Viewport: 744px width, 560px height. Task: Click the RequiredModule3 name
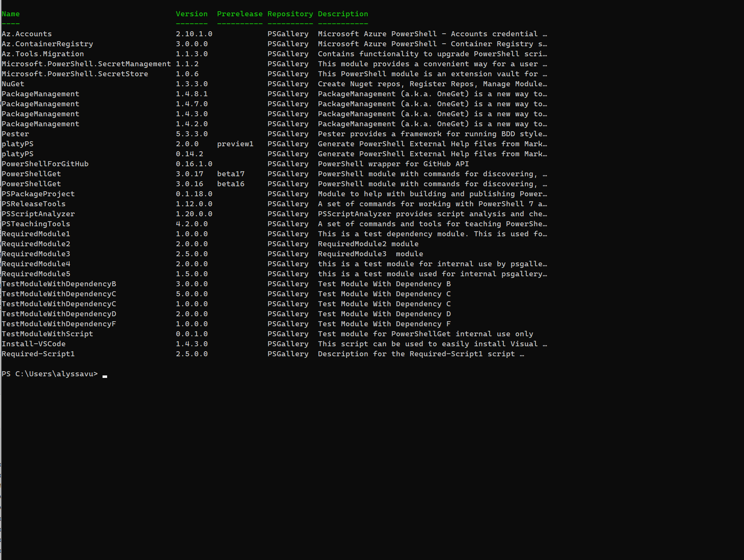pos(36,254)
